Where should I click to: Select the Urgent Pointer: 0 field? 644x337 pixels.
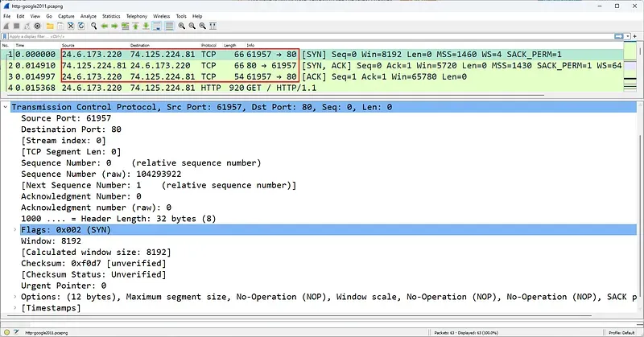coord(64,286)
